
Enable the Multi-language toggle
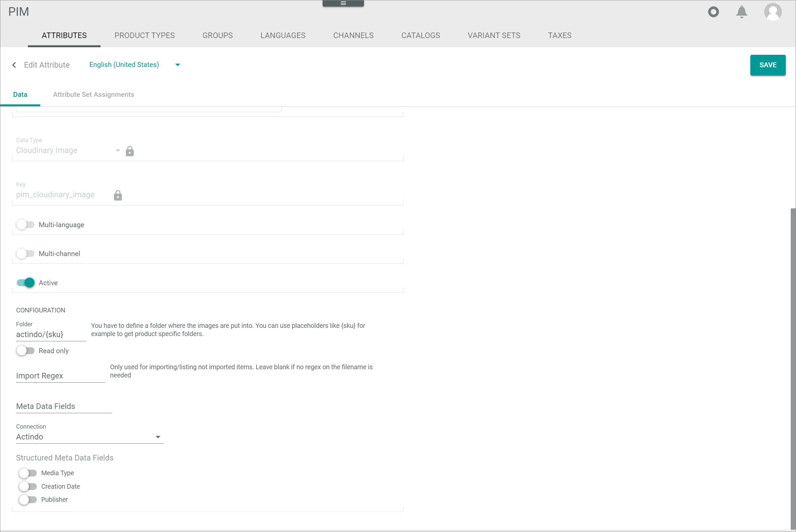pyautogui.click(x=26, y=224)
